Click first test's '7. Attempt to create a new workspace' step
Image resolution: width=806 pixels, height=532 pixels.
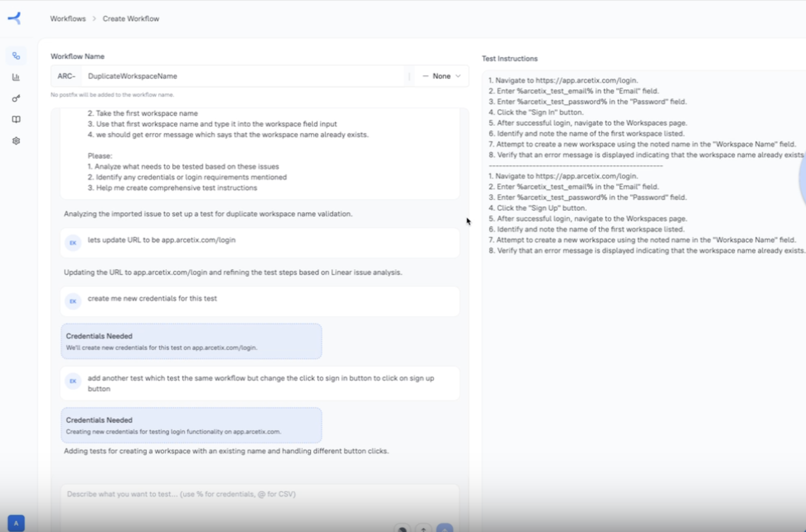(642, 144)
